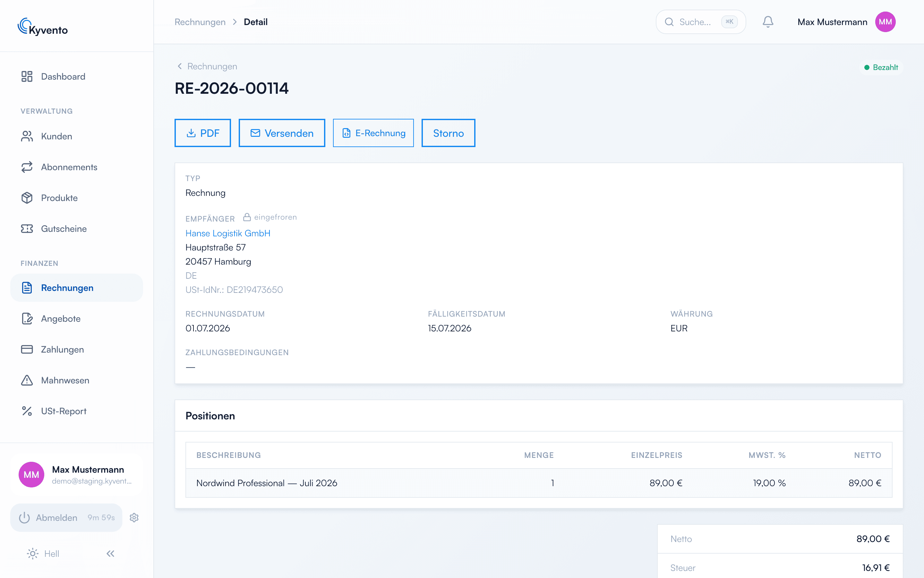Click the 9m 59s session timer

(101, 518)
